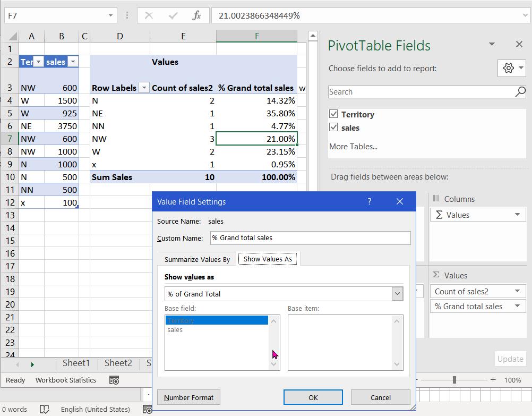Image resolution: width=532 pixels, height=416 pixels.
Task: Open the PivotTable Fields gear Tools menu
Action: [511, 68]
